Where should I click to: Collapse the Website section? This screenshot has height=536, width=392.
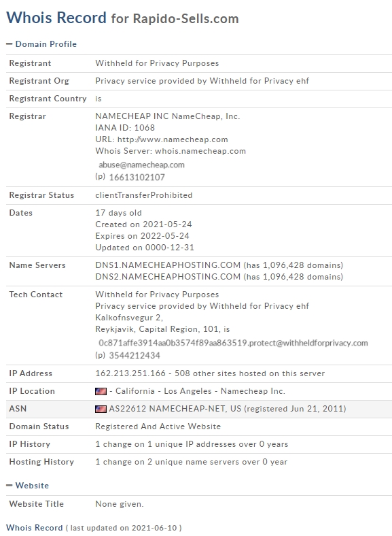click(x=27, y=486)
